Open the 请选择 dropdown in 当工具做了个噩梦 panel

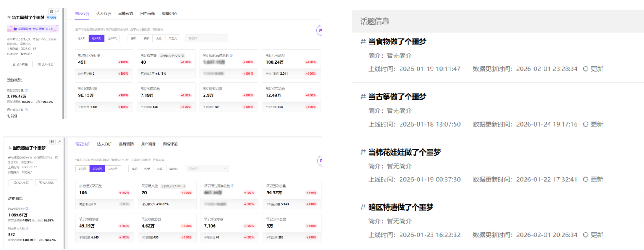(206, 39)
